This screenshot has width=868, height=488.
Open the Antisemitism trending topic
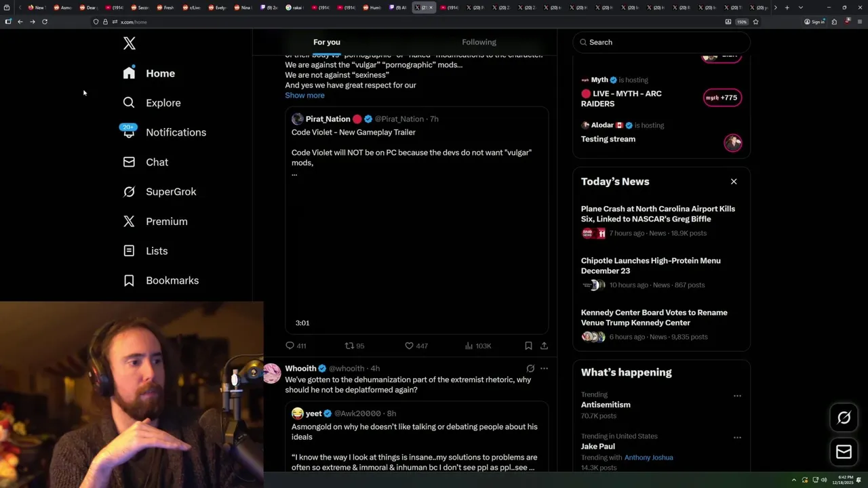click(606, 405)
